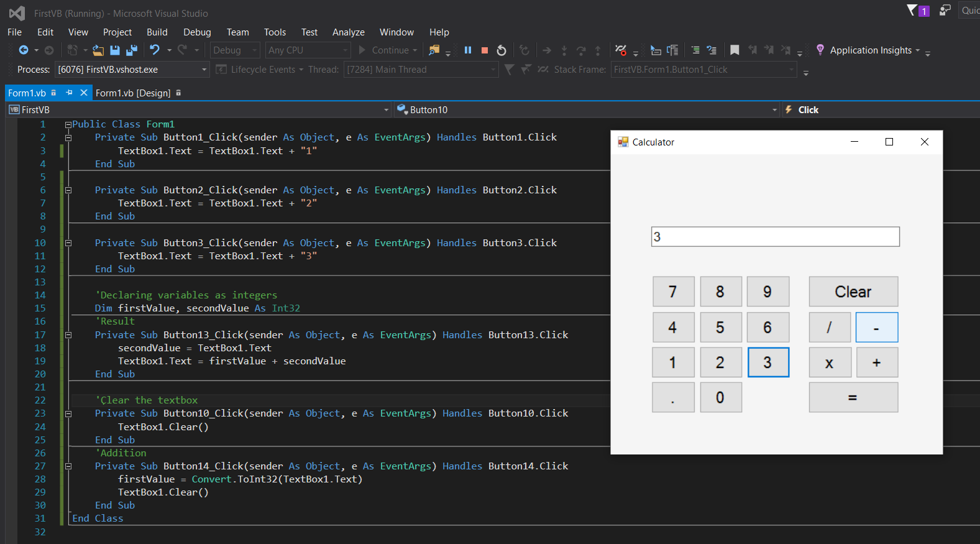Click the feedback icon beside Quick Launch
The width and height of the screenshot is (980, 544).
(x=945, y=10)
